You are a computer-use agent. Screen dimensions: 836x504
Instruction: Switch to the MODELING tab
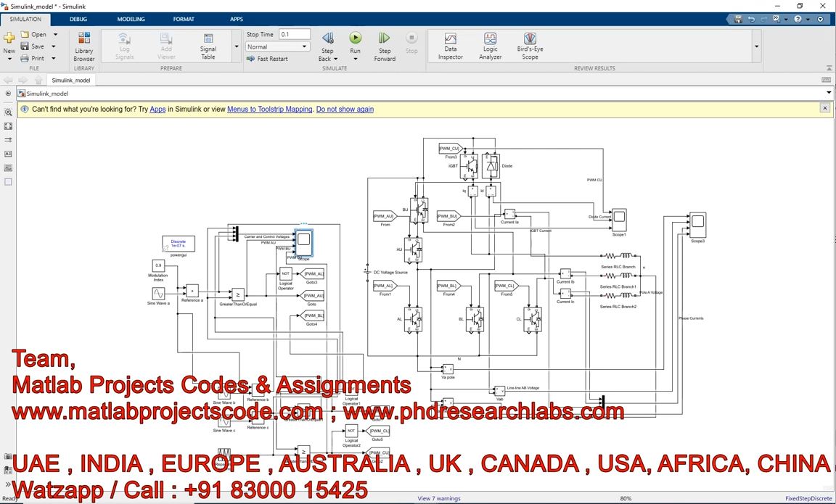point(131,19)
